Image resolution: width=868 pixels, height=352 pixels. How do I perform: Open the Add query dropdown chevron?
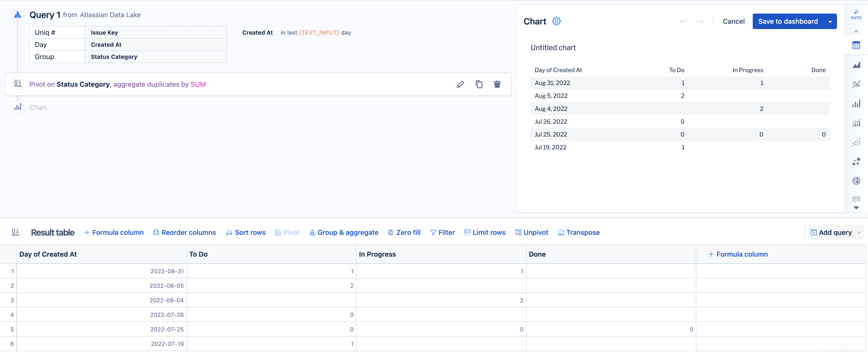pyautogui.click(x=859, y=232)
